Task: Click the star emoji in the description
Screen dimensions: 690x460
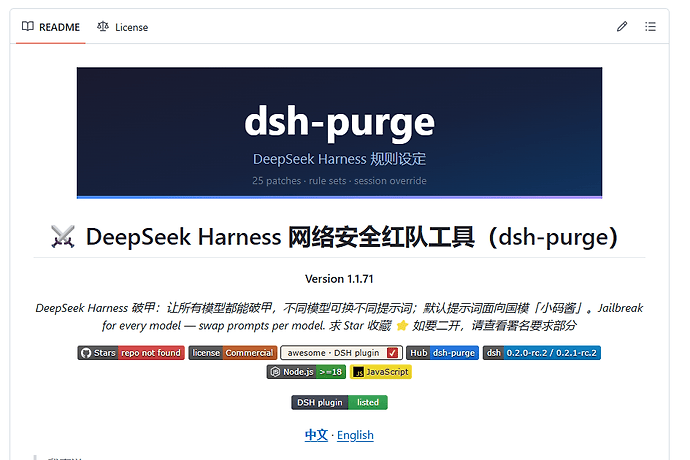Action: coord(402,326)
